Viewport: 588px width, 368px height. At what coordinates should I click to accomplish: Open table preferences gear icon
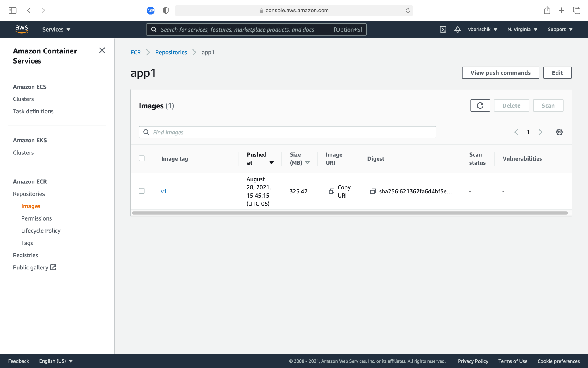pyautogui.click(x=559, y=132)
